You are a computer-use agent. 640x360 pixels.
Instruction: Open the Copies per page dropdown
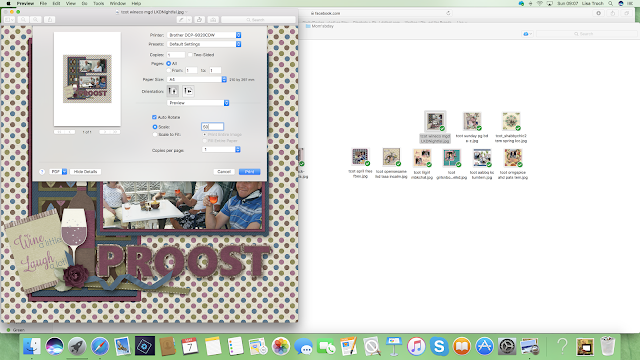(x=221, y=150)
